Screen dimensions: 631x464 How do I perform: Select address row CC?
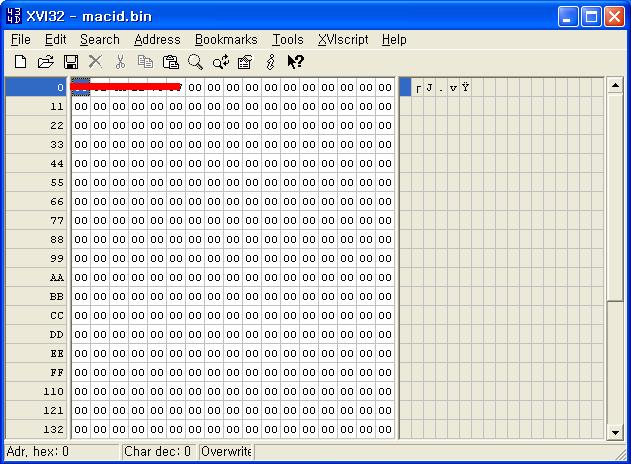click(36, 315)
